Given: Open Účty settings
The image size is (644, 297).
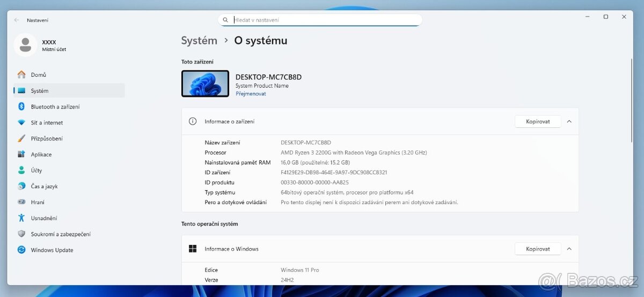Looking at the screenshot, I should click(69, 170).
